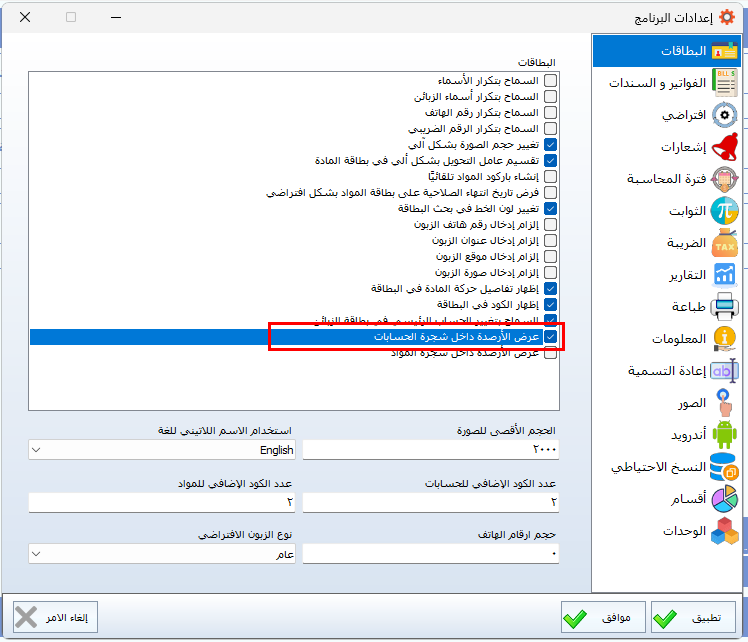Switch to the Reports (التقارير) section
Viewport: 748px width, 642px height.
click(x=725, y=275)
